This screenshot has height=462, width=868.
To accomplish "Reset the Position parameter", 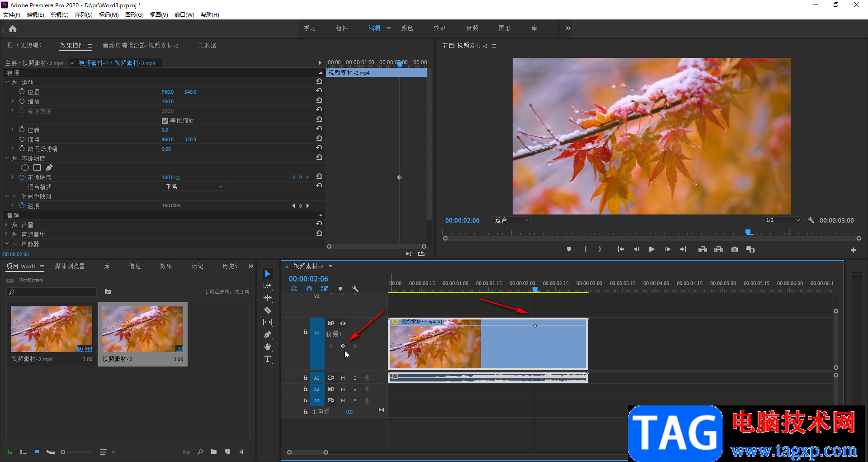I will pyautogui.click(x=319, y=91).
